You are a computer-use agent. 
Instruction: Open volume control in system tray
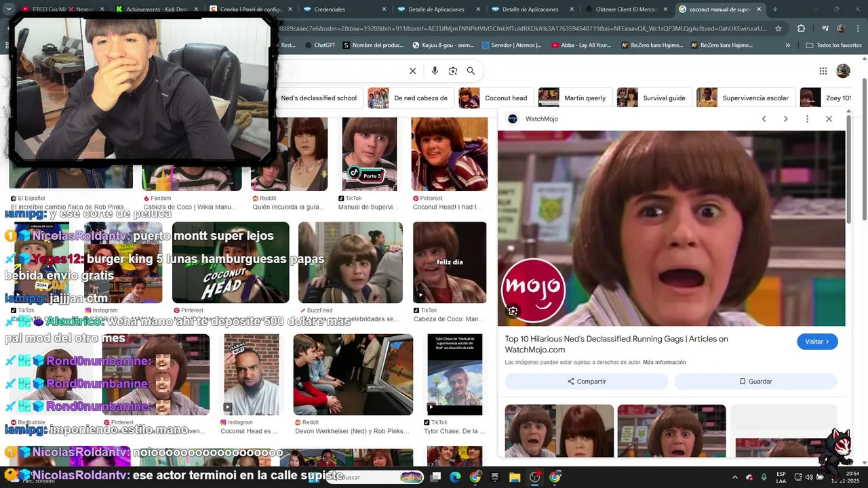pos(808,477)
